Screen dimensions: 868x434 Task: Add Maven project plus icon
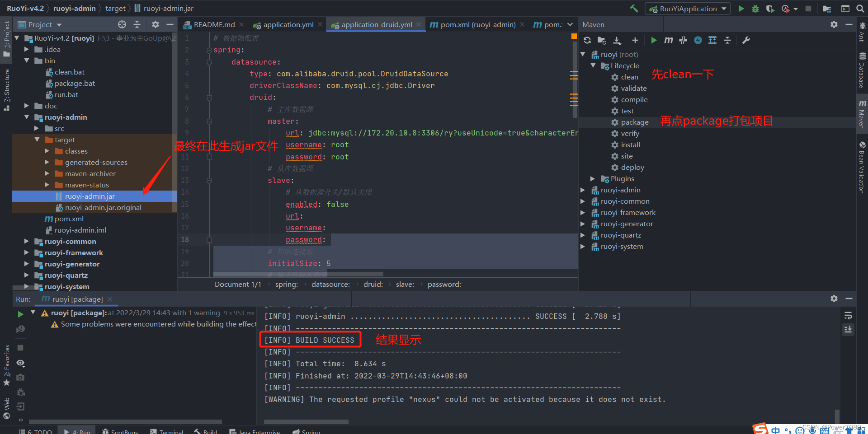[635, 40]
